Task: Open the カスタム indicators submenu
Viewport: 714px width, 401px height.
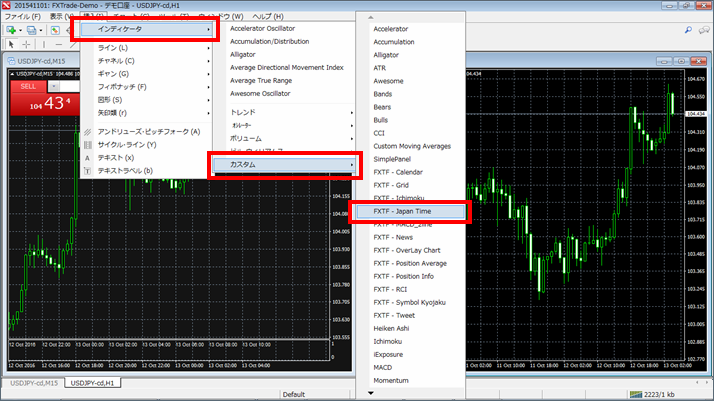Action: tap(284, 165)
